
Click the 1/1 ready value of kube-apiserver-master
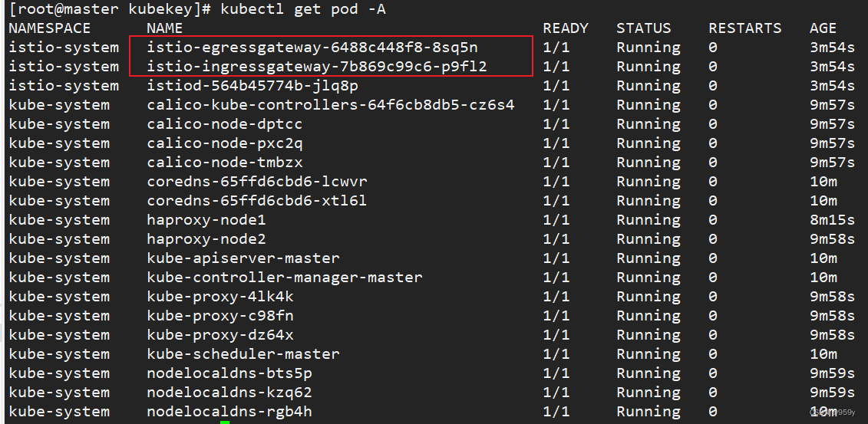click(556, 258)
